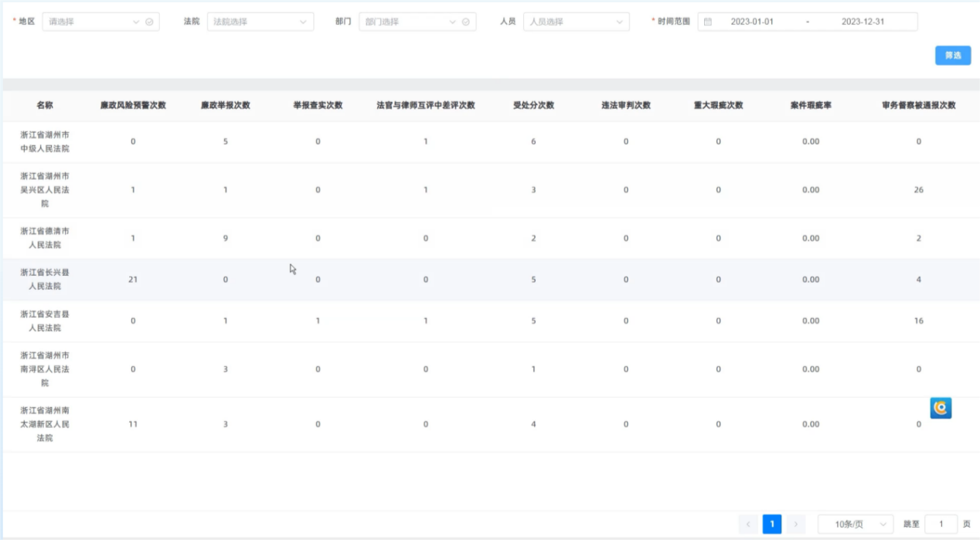Click the 审务督察被通报次数 column header
Screen dimensions: 980x540
tap(918, 105)
